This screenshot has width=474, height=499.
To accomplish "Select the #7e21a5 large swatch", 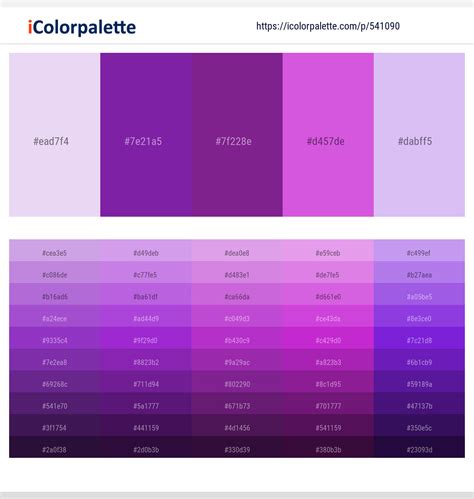I will tap(146, 135).
